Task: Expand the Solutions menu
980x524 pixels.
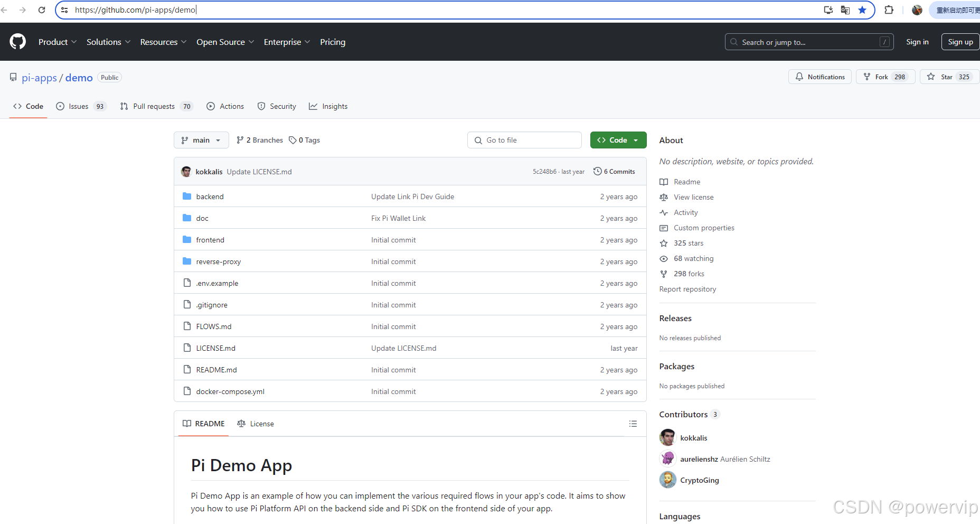Action: click(108, 42)
